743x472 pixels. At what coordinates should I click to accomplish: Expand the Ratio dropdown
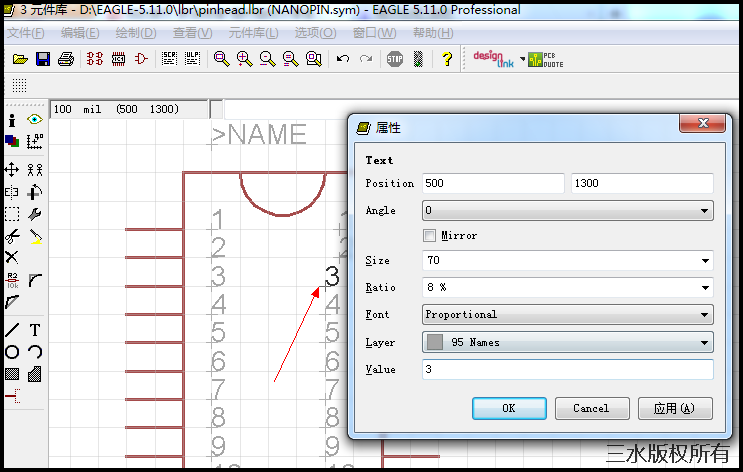click(705, 288)
